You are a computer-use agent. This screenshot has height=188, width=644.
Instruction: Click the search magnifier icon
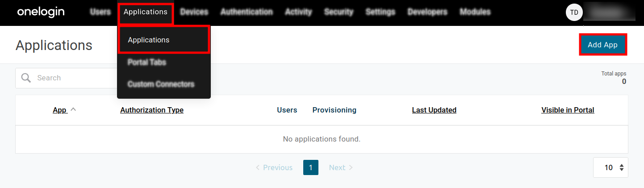(x=26, y=78)
